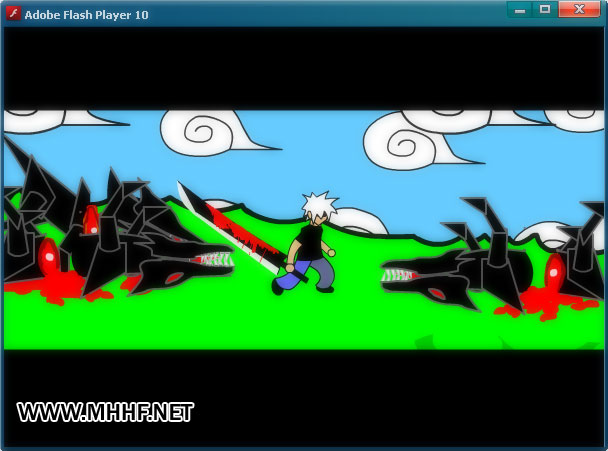
Task: Click the Adobe Flash Player 10 title text
Action: (86, 15)
